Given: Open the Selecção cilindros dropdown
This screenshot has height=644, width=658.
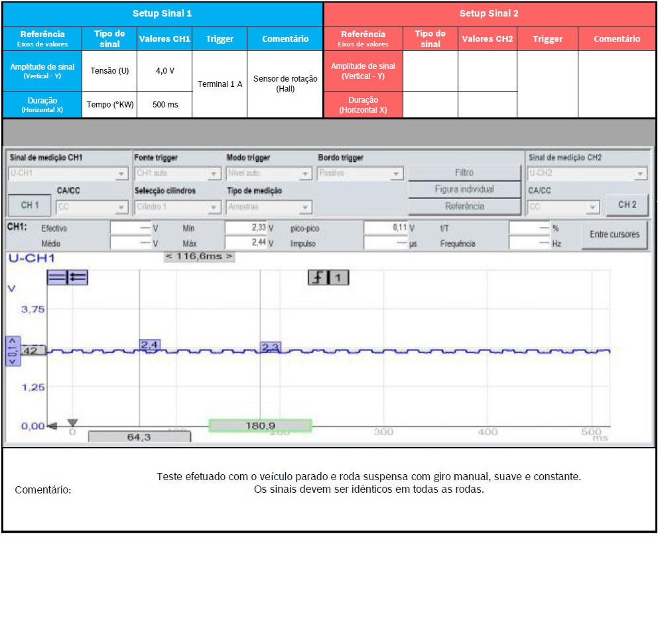Looking at the screenshot, I should tap(214, 208).
